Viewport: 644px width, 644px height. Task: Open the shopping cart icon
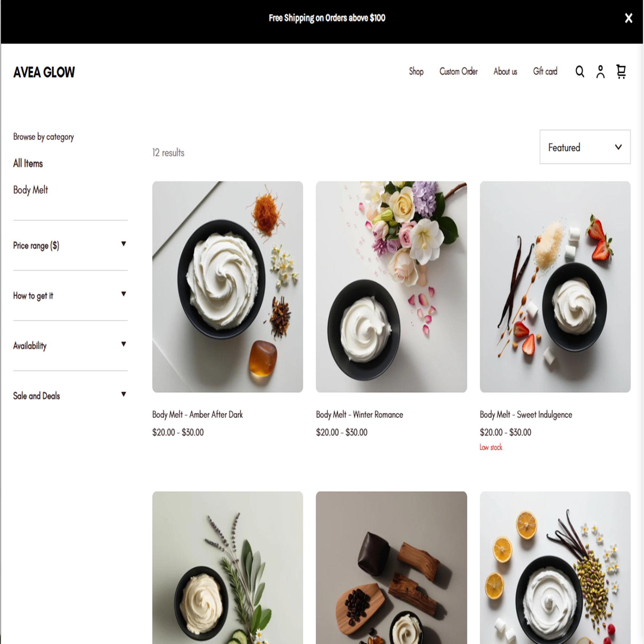tap(621, 72)
